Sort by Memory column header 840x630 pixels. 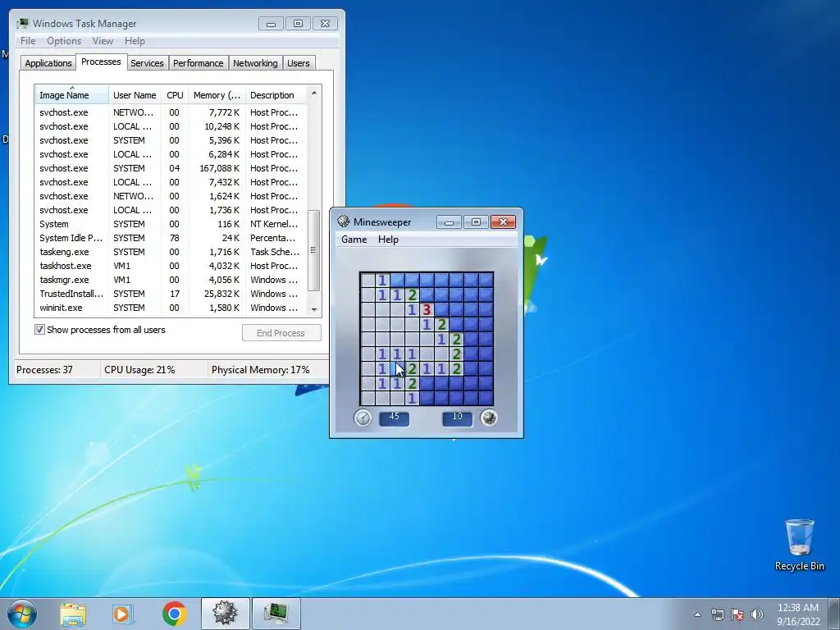[x=217, y=95]
